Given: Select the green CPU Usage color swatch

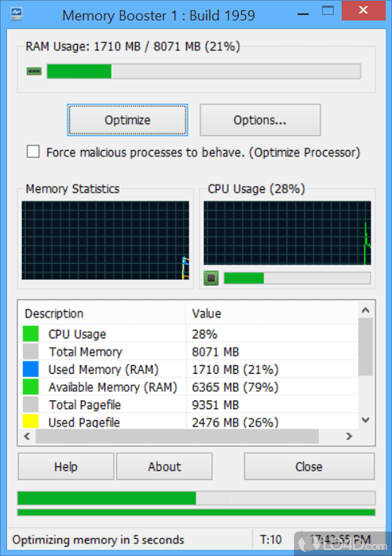Looking at the screenshot, I should point(30,334).
